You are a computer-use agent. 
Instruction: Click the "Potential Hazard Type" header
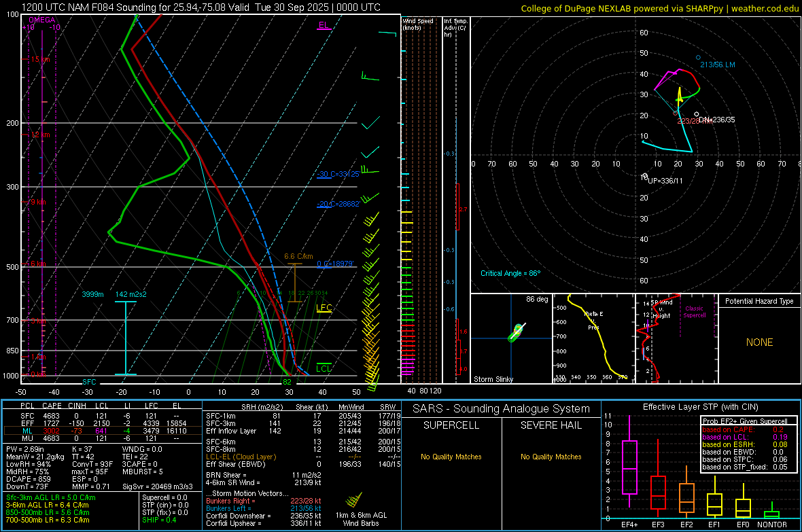(x=759, y=301)
